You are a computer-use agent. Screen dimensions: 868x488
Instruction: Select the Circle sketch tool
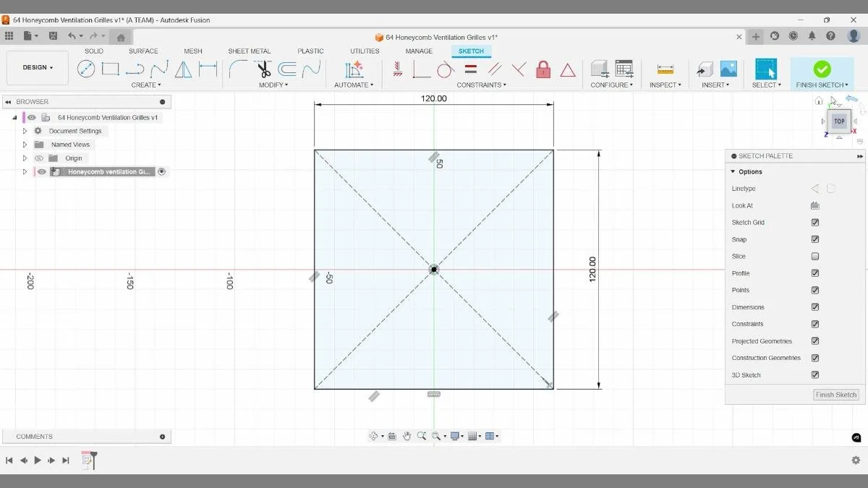[87, 69]
